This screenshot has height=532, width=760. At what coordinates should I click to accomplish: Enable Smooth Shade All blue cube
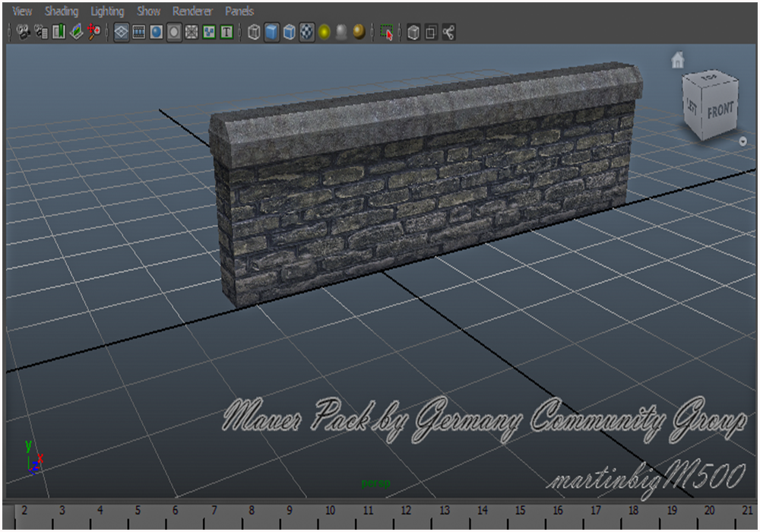click(x=272, y=33)
